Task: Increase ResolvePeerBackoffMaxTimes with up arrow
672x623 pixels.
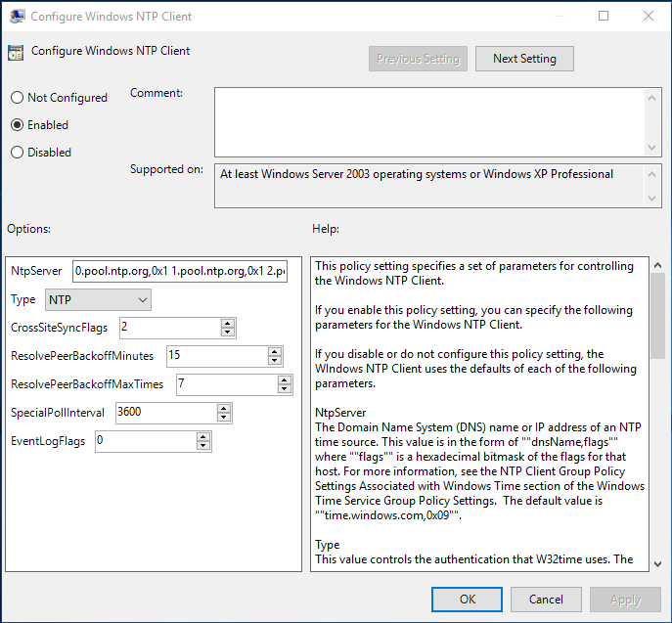Action: point(284,380)
